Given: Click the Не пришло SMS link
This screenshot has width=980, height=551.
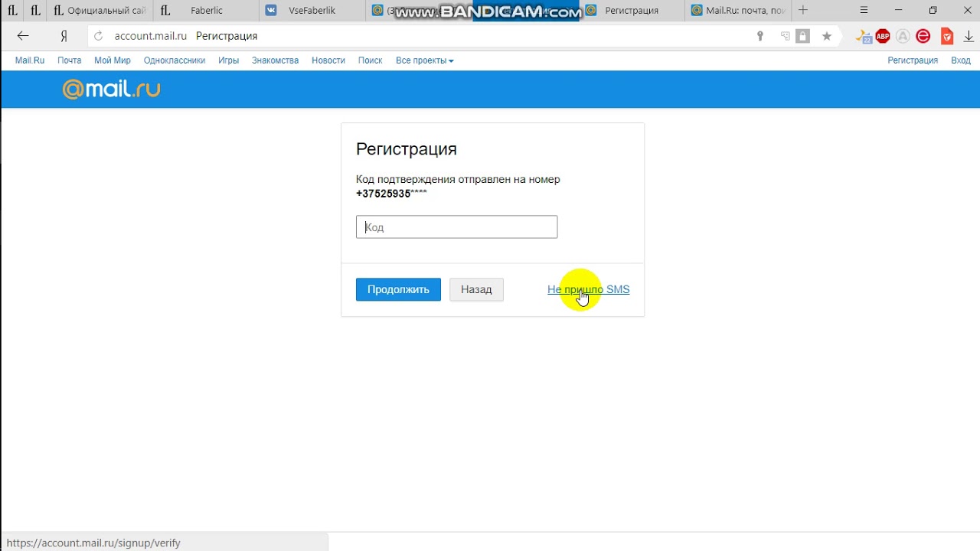Looking at the screenshot, I should (588, 289).
